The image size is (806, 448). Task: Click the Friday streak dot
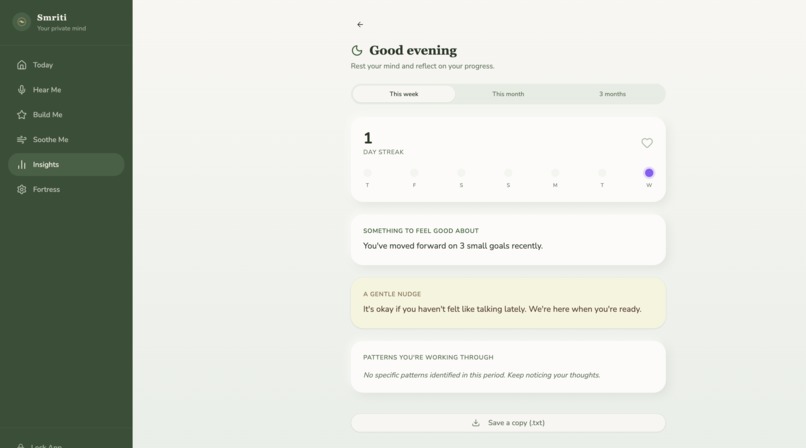tap(414, 173)
